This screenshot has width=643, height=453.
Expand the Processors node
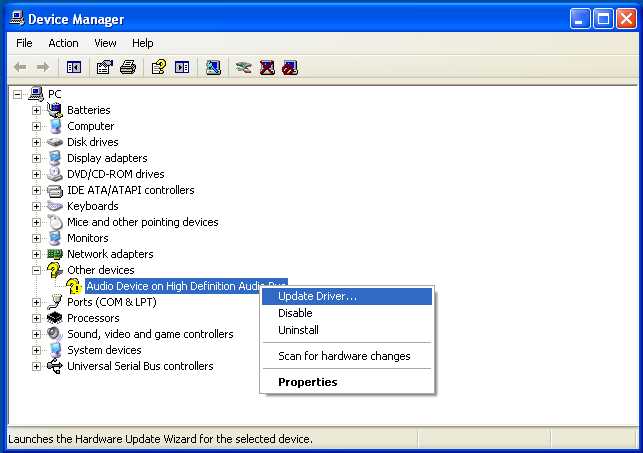[36, 318]
